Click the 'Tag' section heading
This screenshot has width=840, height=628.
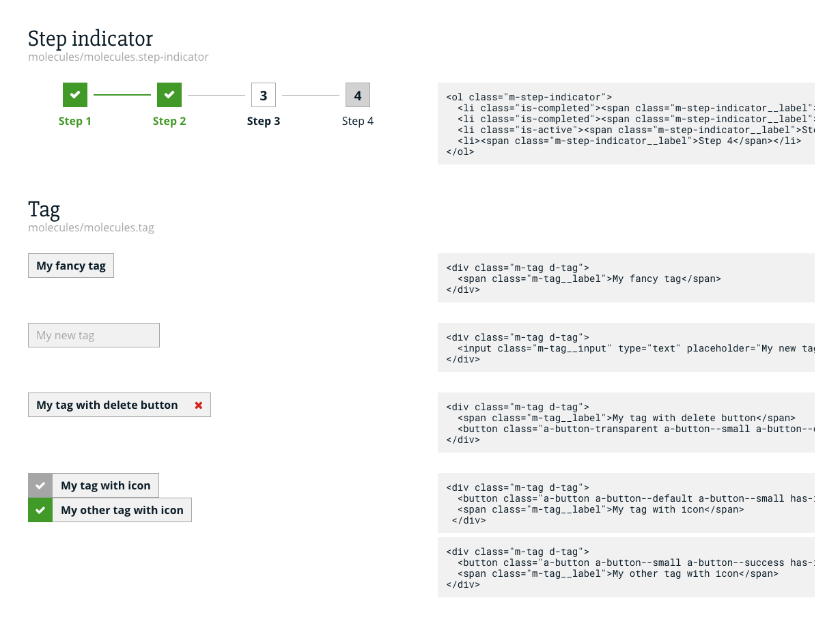44,209
